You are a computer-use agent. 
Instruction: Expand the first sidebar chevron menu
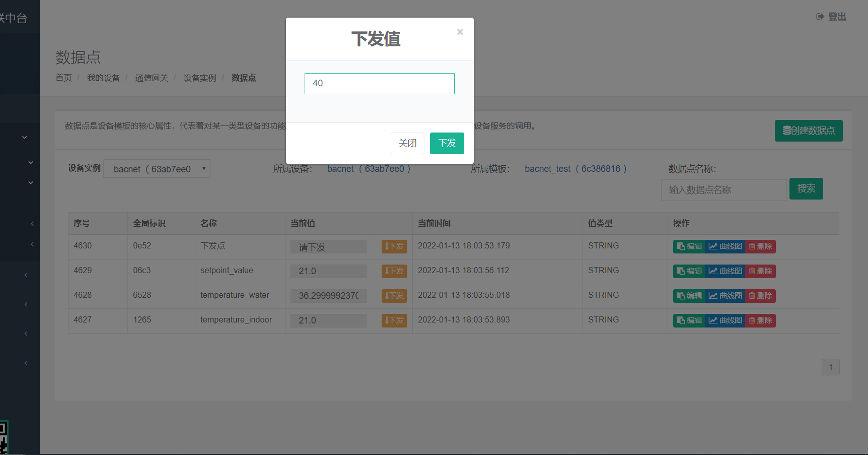24,137
